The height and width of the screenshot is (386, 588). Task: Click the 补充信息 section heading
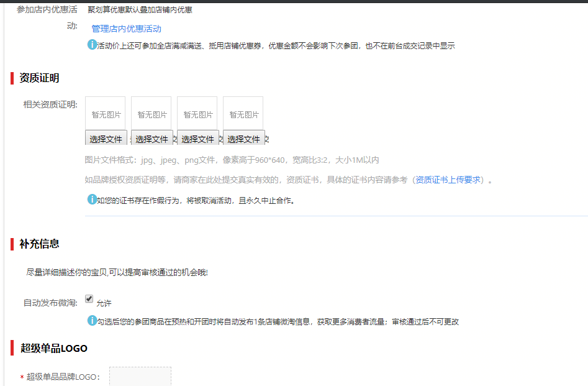[39, 244]
